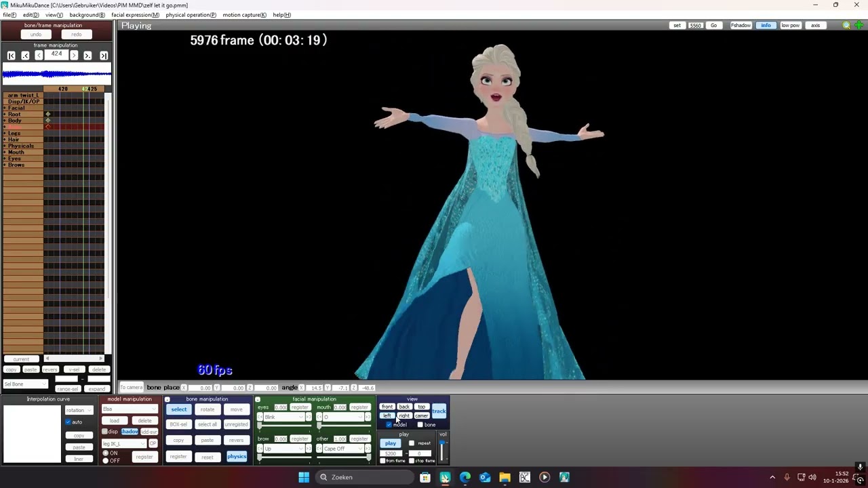Open the rotation interpolation dropdown

tap(79, 410)
